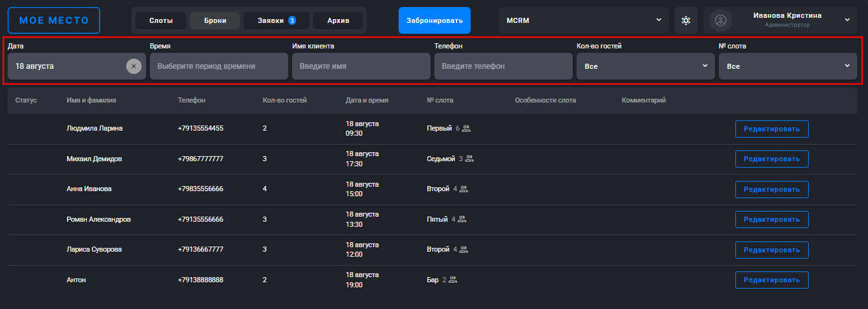Image resolution: width=868 pixels, height=309 pixels.
Task: Edit booking for Михаил Демидов
Action: pyautogui.click(x=772, y=159)
